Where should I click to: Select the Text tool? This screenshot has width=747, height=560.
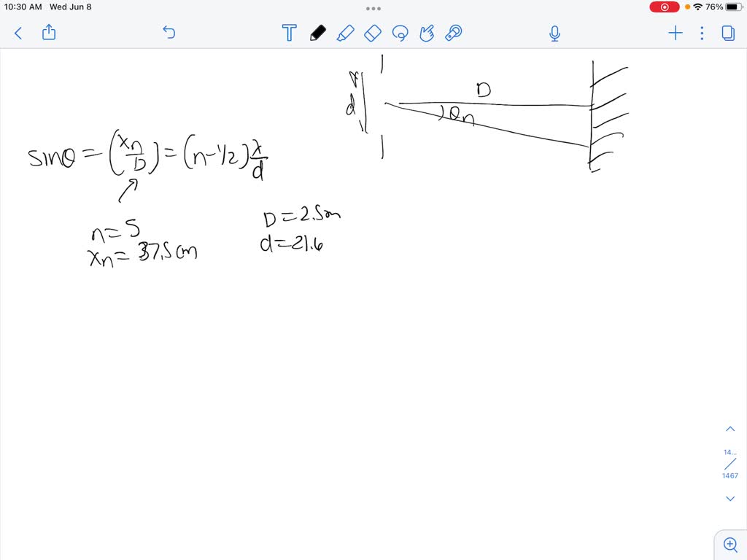click(289, 33)
